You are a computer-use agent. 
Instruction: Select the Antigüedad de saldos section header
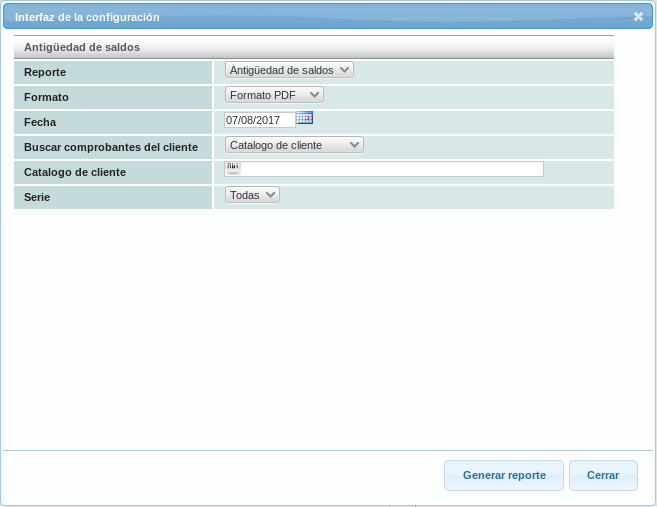pyautogui.click(x=82, y=47)
